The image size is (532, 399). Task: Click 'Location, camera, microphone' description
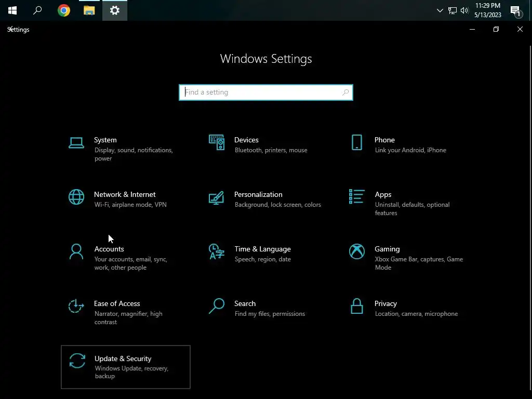click(x=416, y=314)
